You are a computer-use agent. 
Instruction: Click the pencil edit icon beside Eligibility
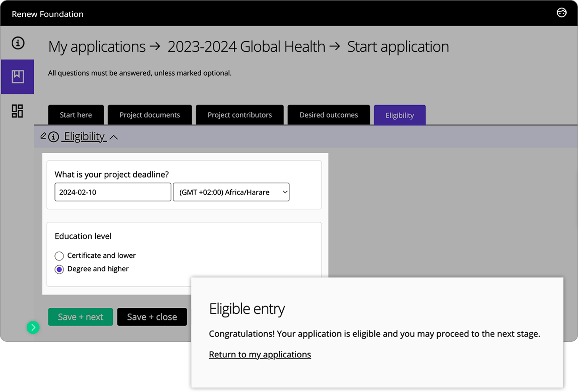pyautogui.click(x=43, y=136)
